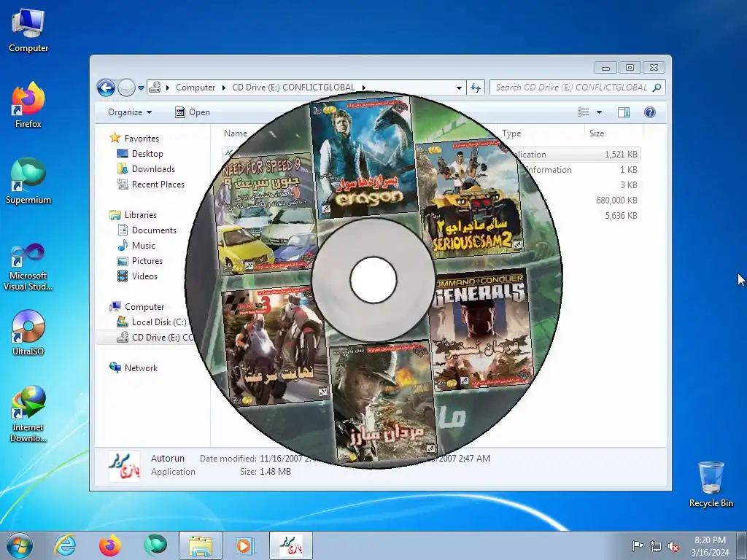The image size is (747, 560).
Task: Expand the arrow after Computer breadcrumb
Action: coord(223,88)
